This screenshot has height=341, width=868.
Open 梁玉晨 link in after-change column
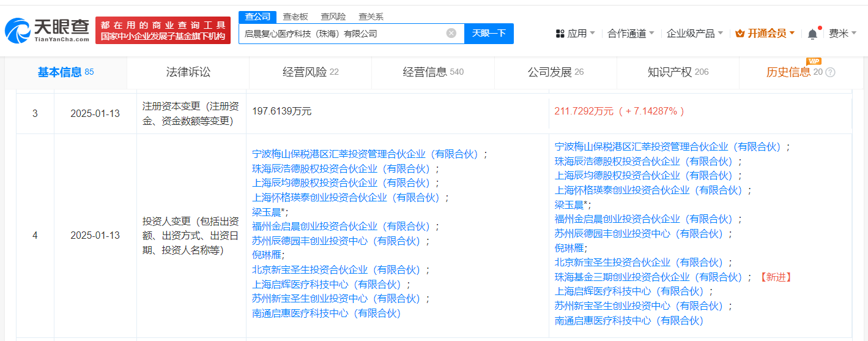(569, 205)
